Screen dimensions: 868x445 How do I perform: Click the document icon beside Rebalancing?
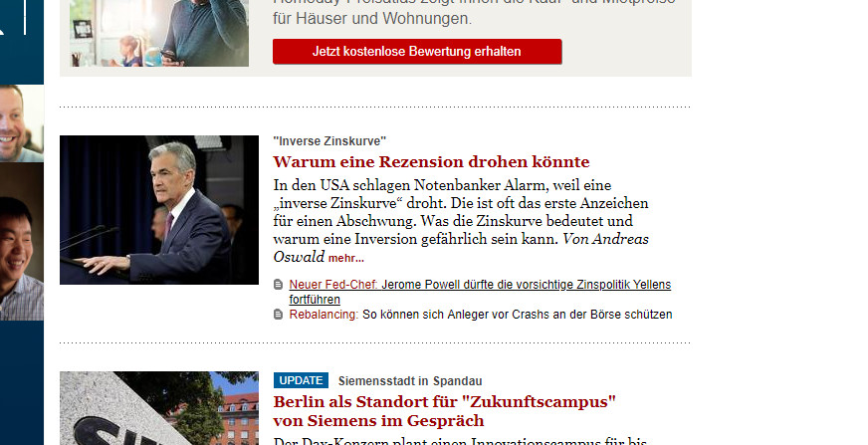(279, 315)
